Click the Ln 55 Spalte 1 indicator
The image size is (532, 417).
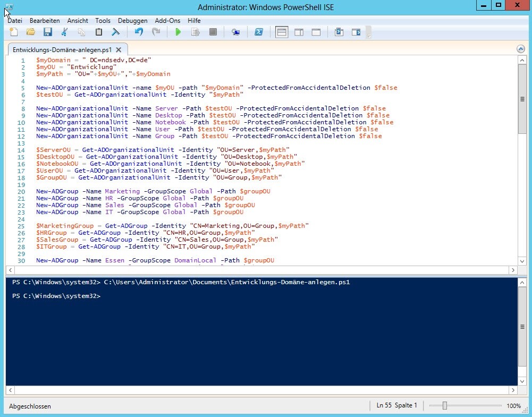(x=396, y=405)
